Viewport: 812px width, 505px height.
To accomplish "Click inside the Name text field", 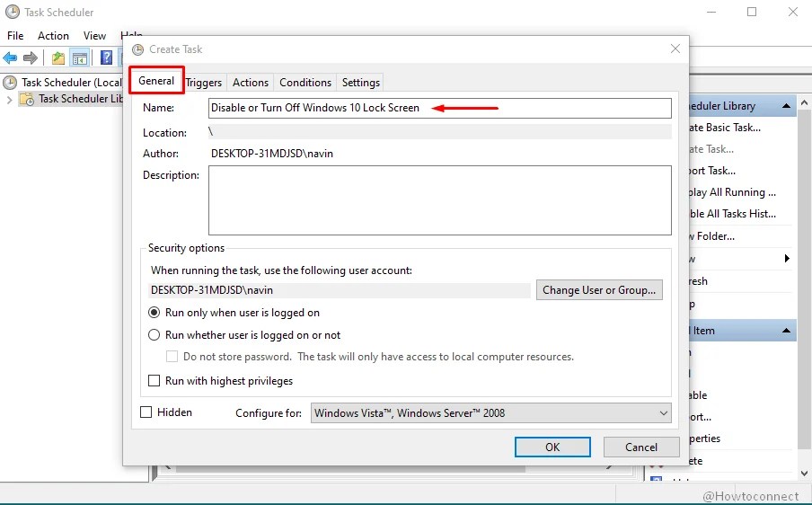I will [439, 108].
